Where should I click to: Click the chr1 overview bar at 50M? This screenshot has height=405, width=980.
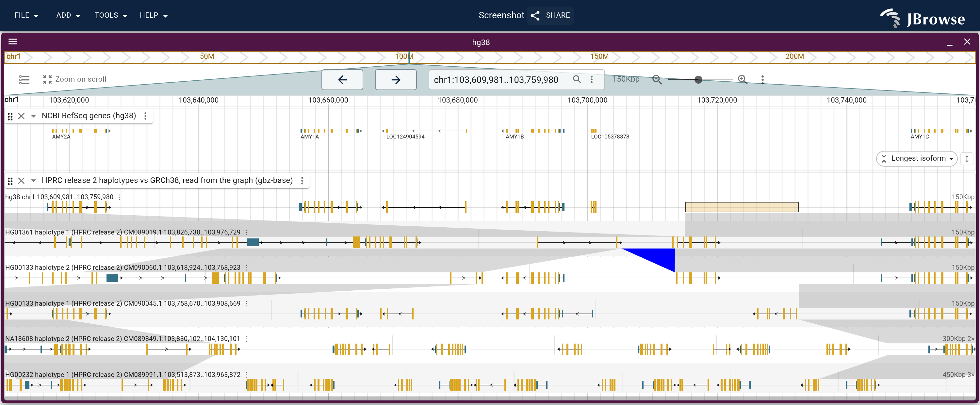click(207, 57)
